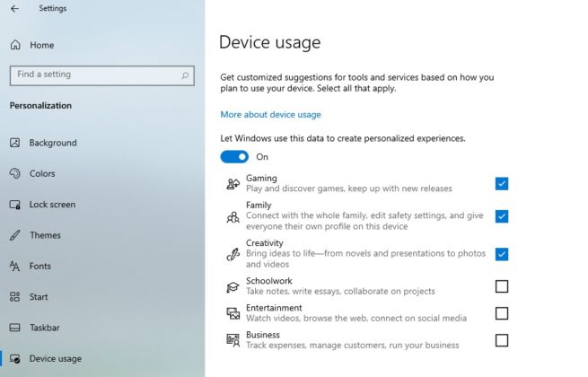Click the Entertainment media icon
Image resolution: width=588 pixels, height=377 pixels.
[233, 313]
